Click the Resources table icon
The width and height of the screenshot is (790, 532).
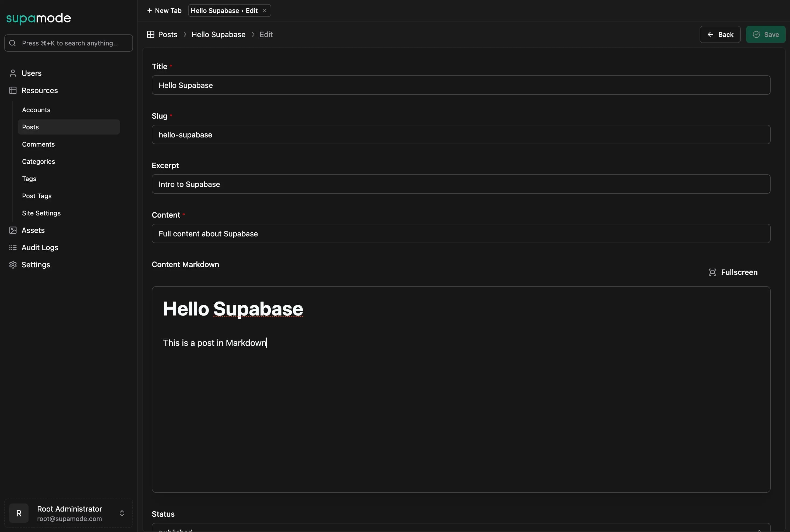point(13,91)
